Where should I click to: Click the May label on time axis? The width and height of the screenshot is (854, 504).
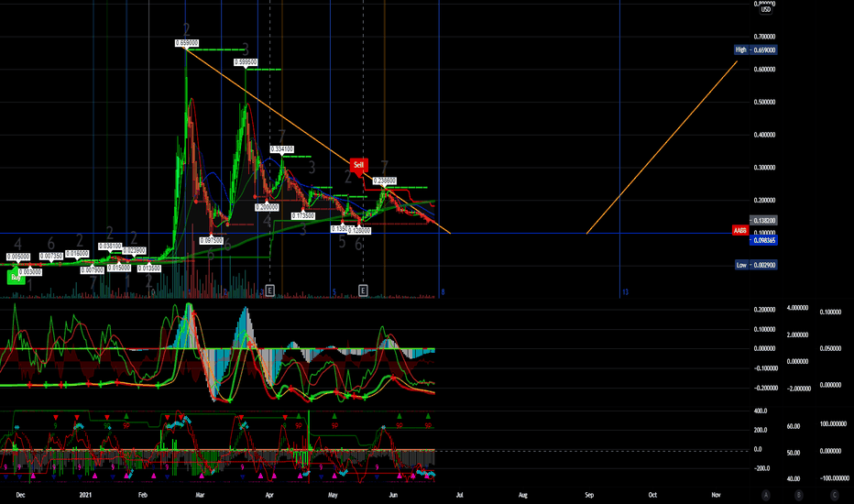pos(333,495)
